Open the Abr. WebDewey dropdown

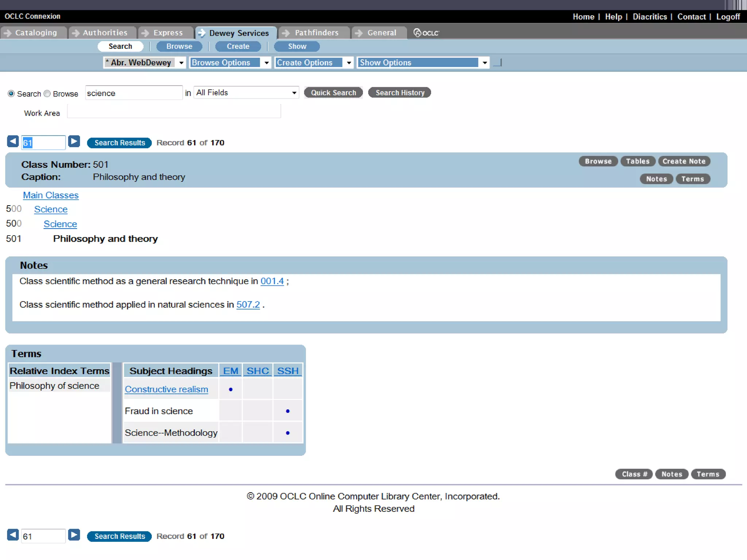click(x=144, y=63)
